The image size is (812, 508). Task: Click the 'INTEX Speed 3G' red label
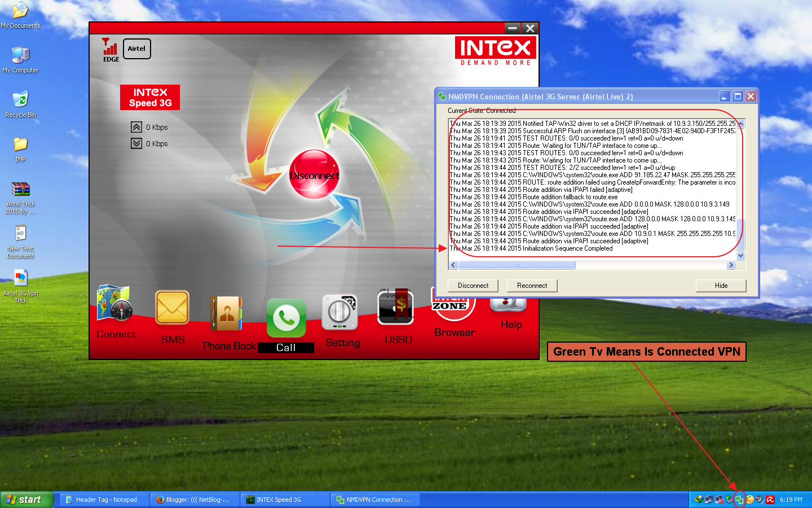150,97
